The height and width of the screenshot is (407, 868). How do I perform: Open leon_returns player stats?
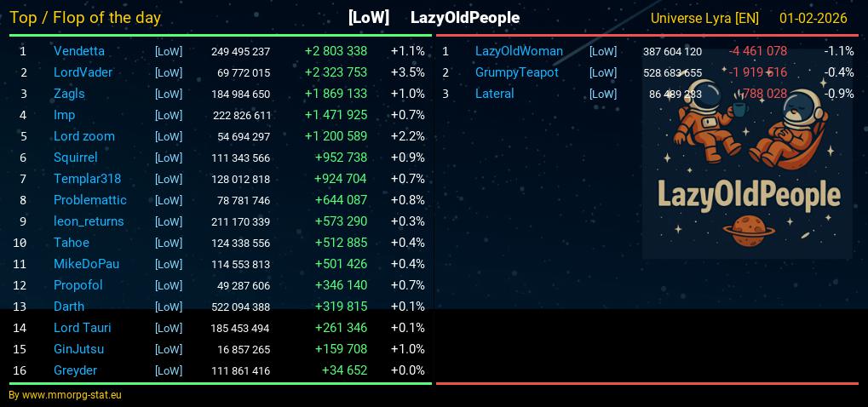pos(89,221)
